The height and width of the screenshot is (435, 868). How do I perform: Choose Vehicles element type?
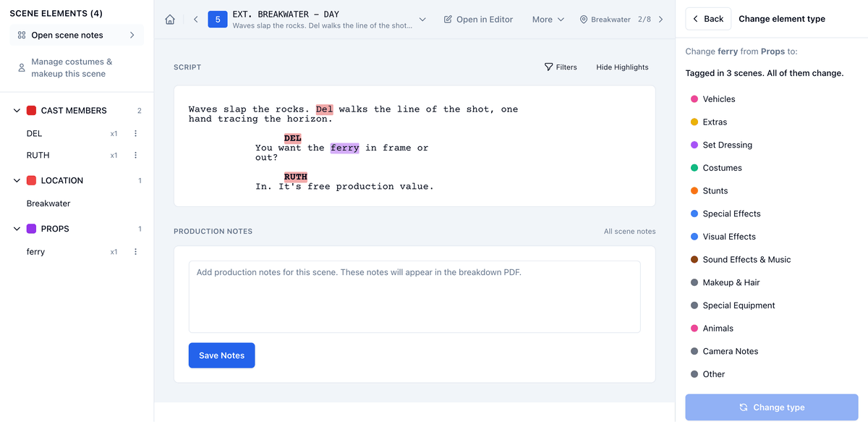(719, 99)
